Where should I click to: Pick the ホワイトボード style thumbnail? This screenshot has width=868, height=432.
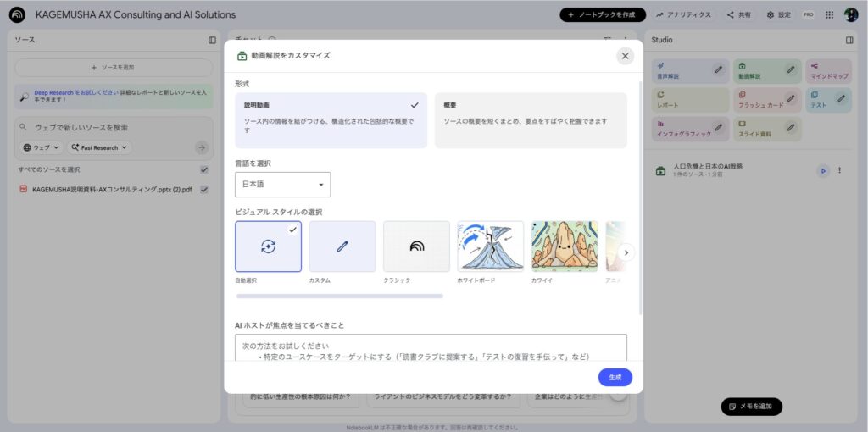pyautogui.click(x=490, y=246)
